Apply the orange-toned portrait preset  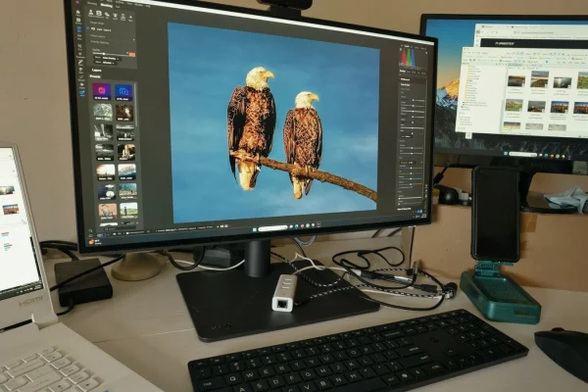tap(108, 212)
